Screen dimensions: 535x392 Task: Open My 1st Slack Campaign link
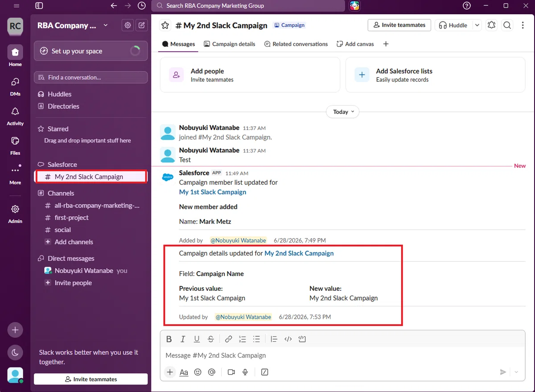[213, 192]
